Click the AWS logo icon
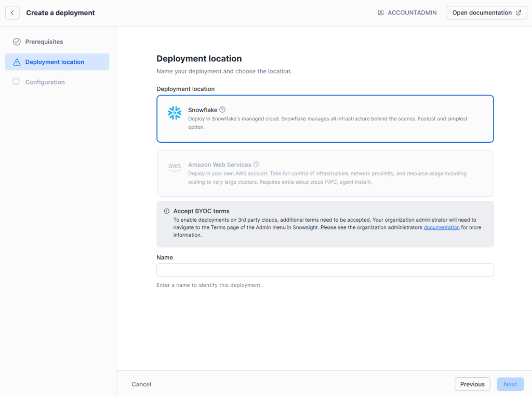The image size is (532, 396). coord(175,167)
